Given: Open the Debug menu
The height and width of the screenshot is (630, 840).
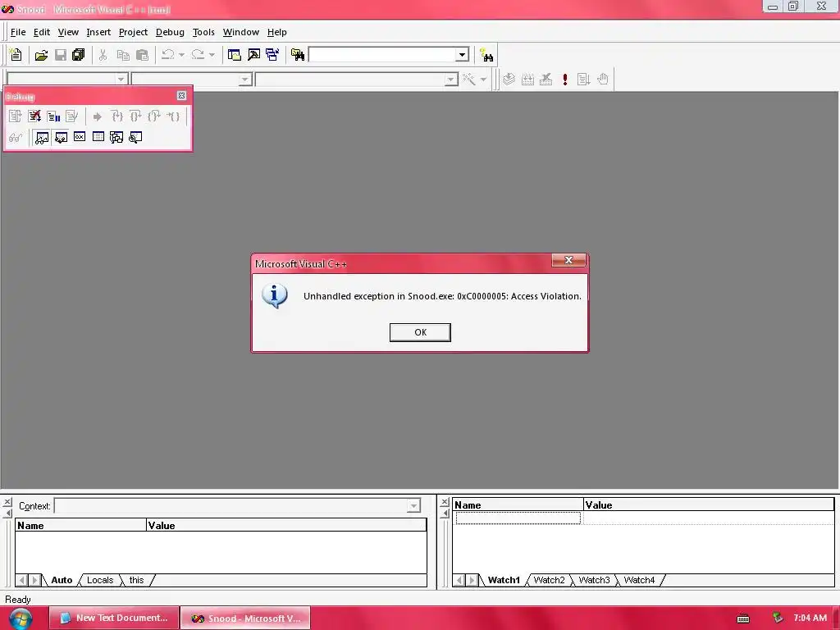Looking at the screenshot, I should tap(170, 32).
